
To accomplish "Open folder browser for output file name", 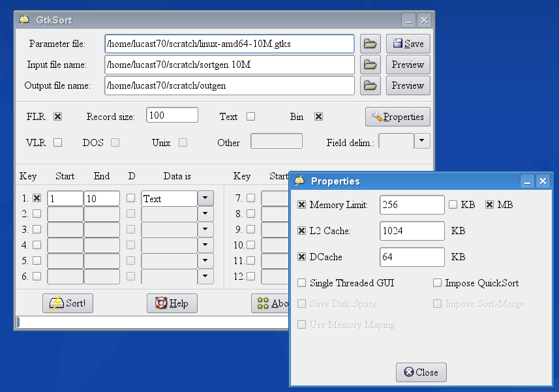I will 370,85.
